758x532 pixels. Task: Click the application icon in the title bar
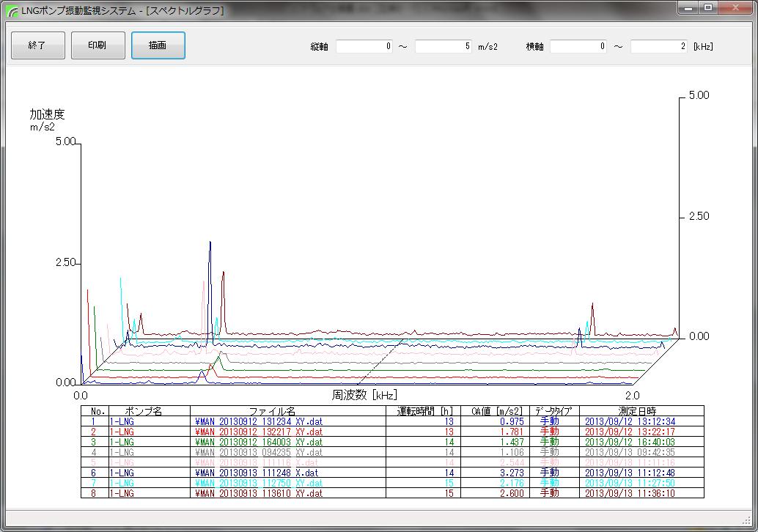point(12,10)
